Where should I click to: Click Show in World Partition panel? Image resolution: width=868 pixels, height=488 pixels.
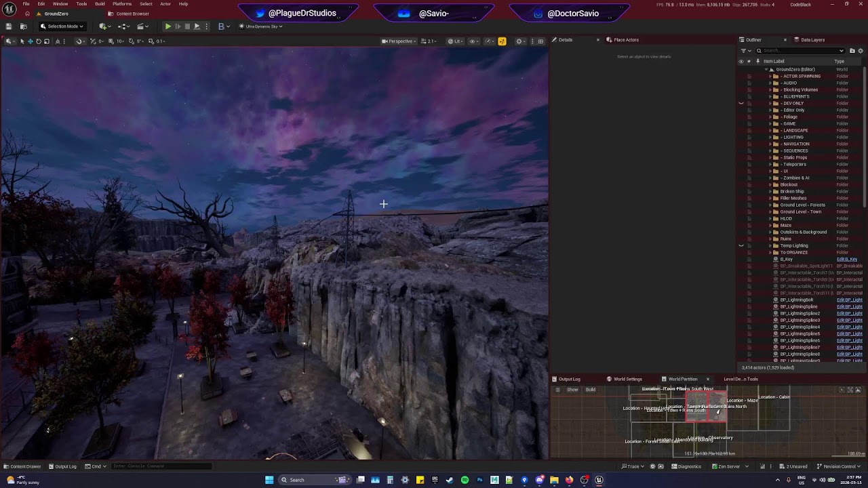click(572, 390)
